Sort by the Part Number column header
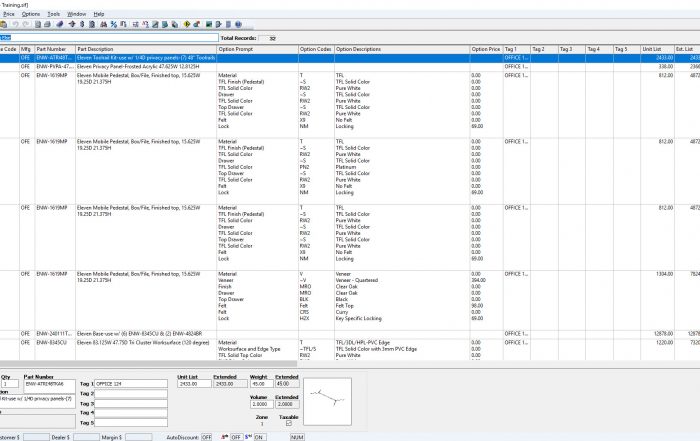Viewport: 700px width, 441px height. point(55,49)
